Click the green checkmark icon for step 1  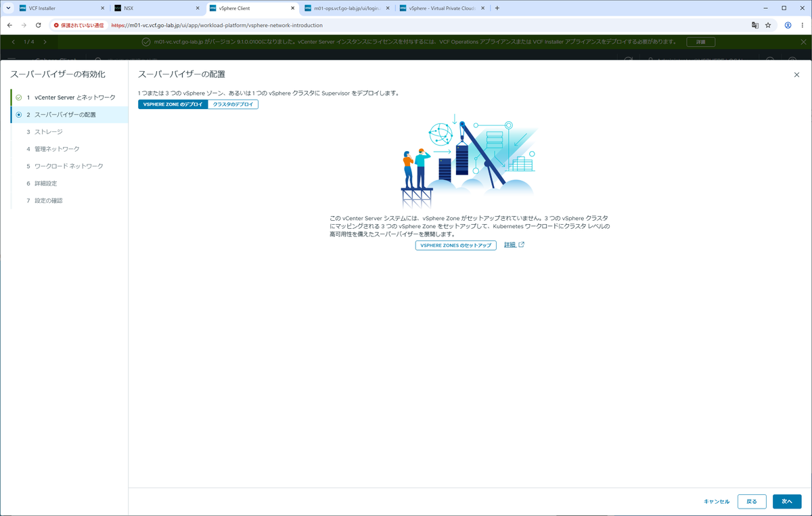(19, 98)
